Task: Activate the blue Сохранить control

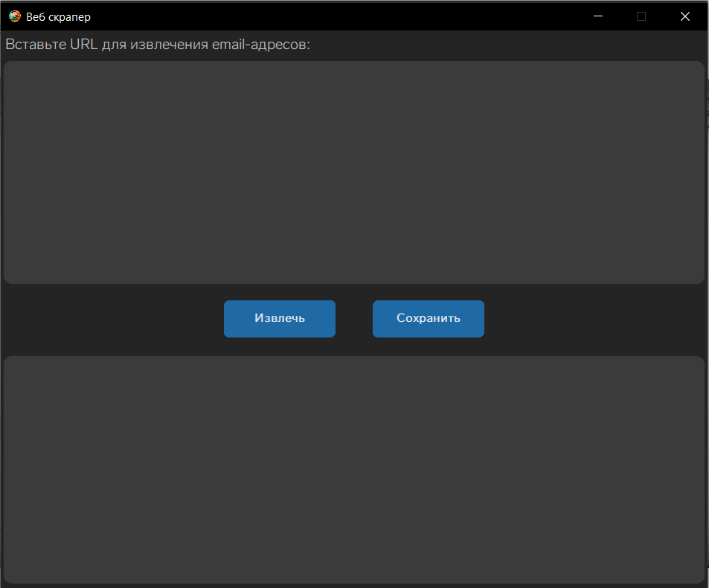Action: 428,318
